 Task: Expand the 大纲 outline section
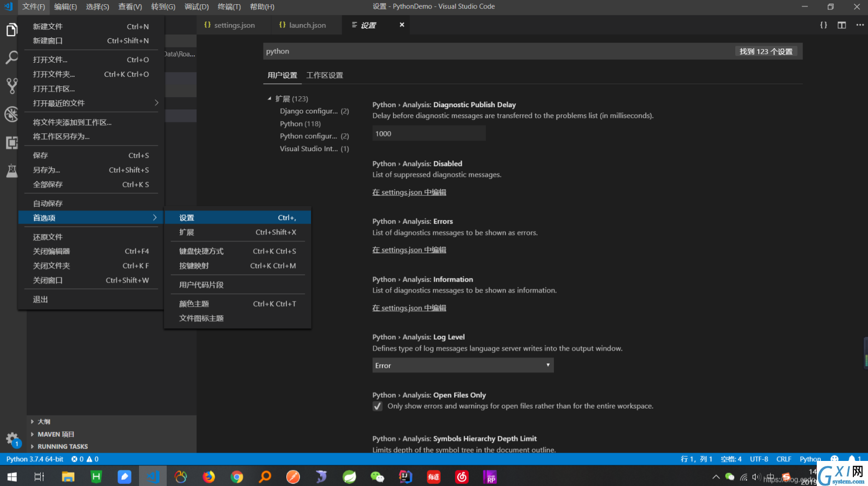44,422
